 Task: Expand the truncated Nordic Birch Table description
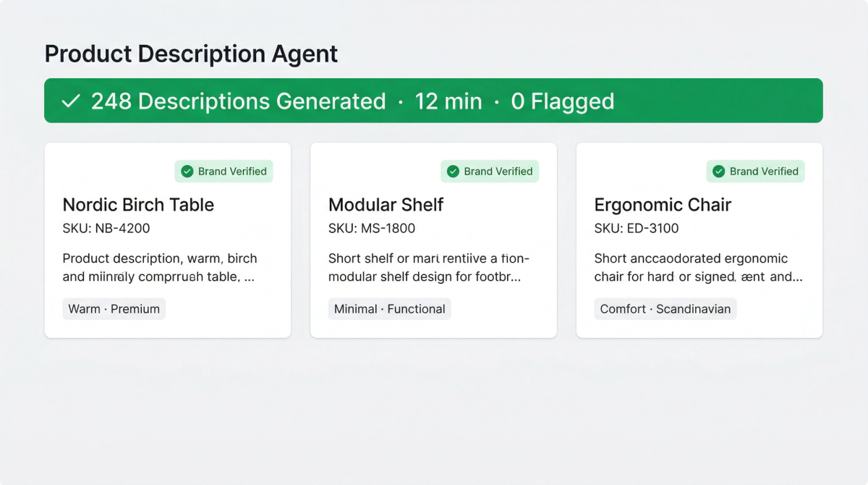(159, 267)
